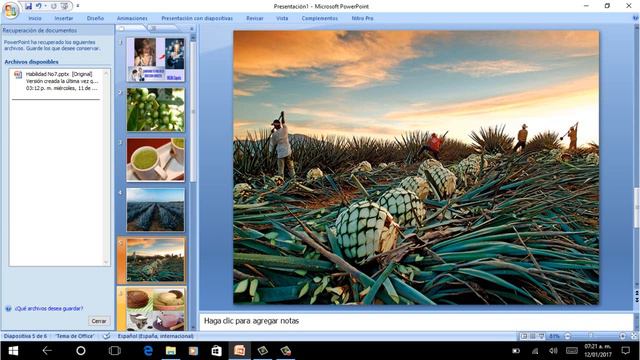This screenshot has height=360, width=640.
Task: Open the Insertar ribbon tab
Action: pos(64,18)
